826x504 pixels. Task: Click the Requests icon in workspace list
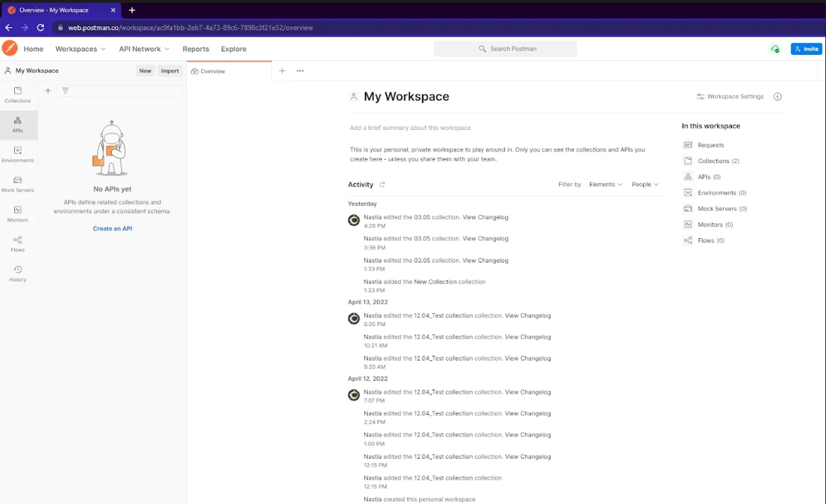688,145
